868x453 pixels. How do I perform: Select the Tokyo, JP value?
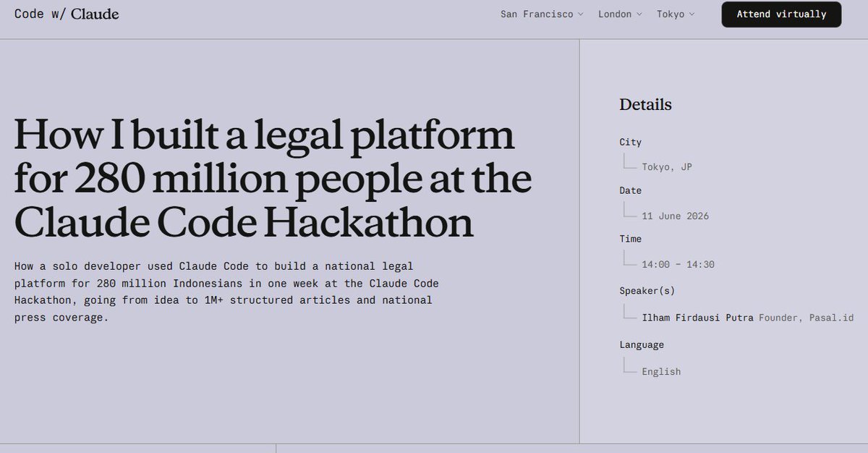point(667,167)
